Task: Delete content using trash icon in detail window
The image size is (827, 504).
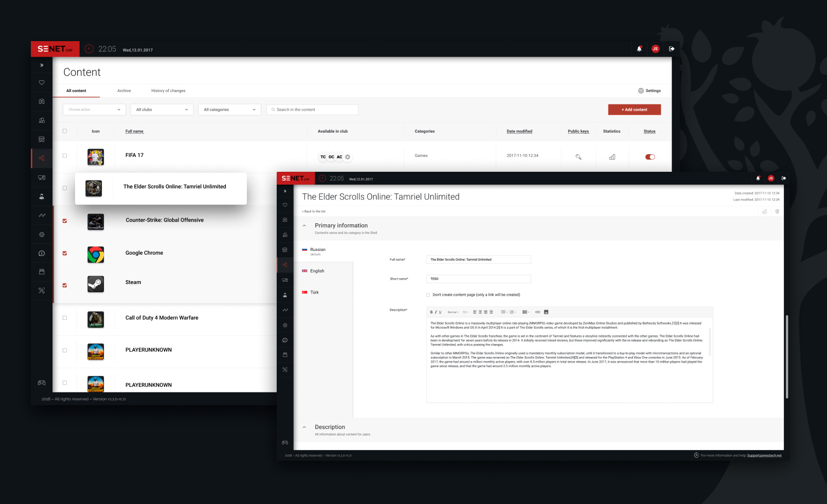Action: (777, 211)
